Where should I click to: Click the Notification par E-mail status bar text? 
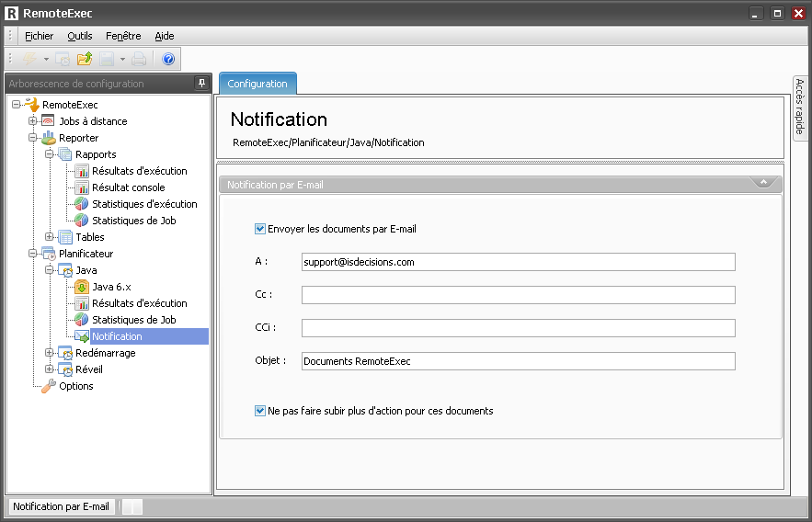(x=61, y=506)
